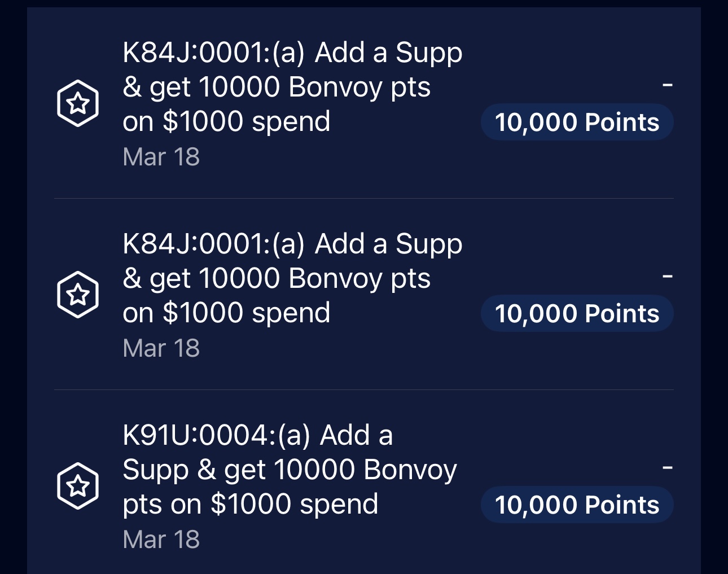Click the "pts on $1000 spend" line in K91U offer
Viewport: 728px width, 574px height.
coord(251,505)
